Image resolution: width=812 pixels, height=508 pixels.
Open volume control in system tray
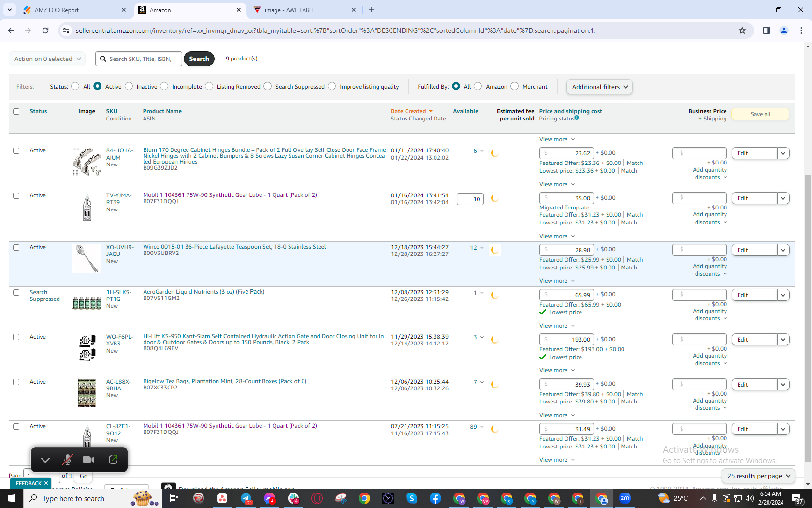749,498
